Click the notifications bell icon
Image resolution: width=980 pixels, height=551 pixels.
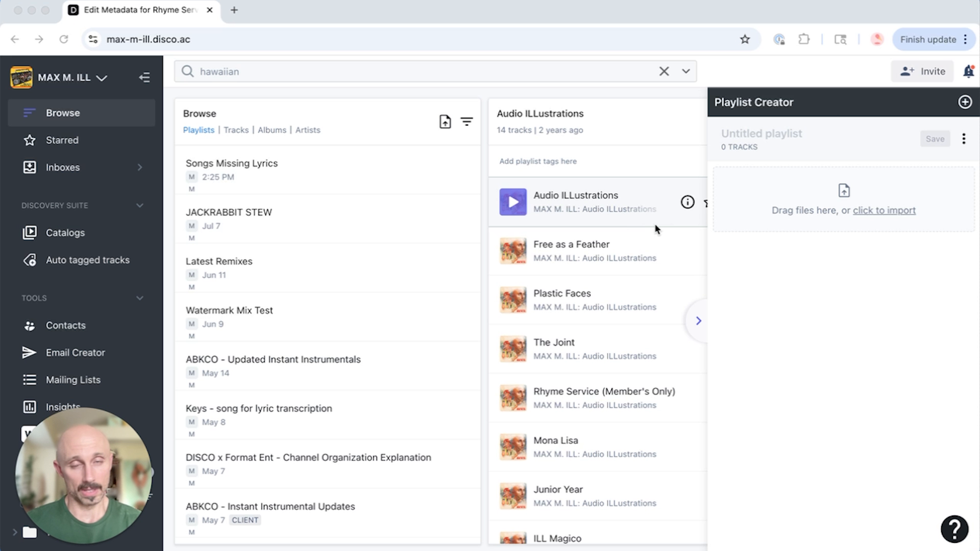coord(968,71)
